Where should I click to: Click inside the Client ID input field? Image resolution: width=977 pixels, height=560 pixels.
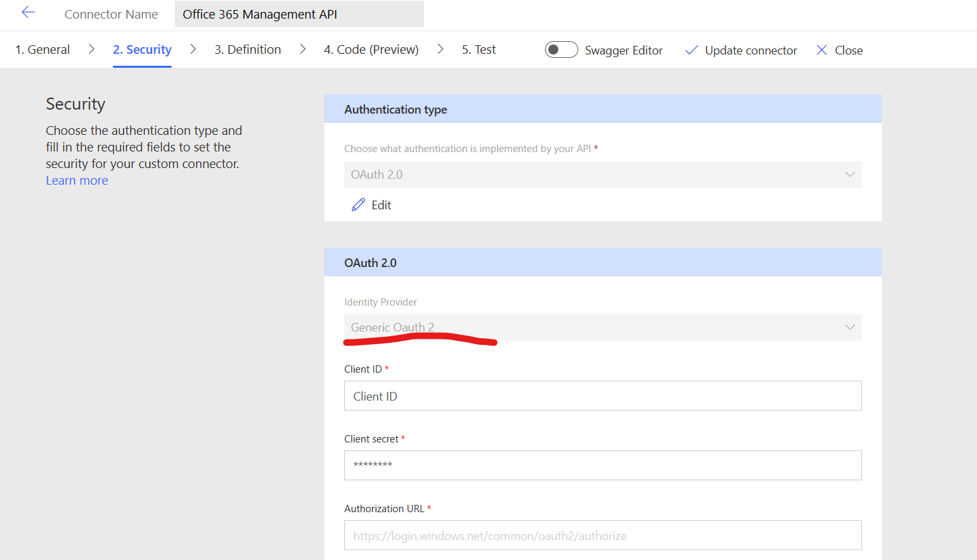pos(601,395)
